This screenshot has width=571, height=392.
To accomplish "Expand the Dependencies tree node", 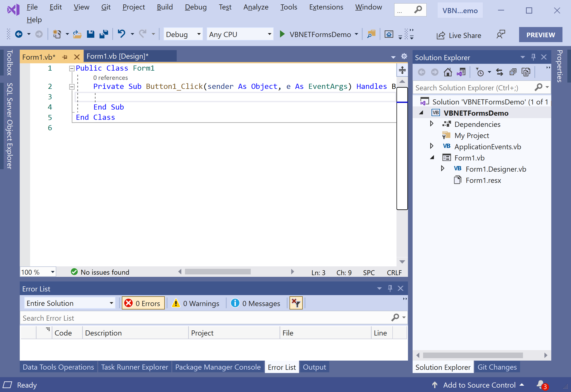I will coord(432,124).
